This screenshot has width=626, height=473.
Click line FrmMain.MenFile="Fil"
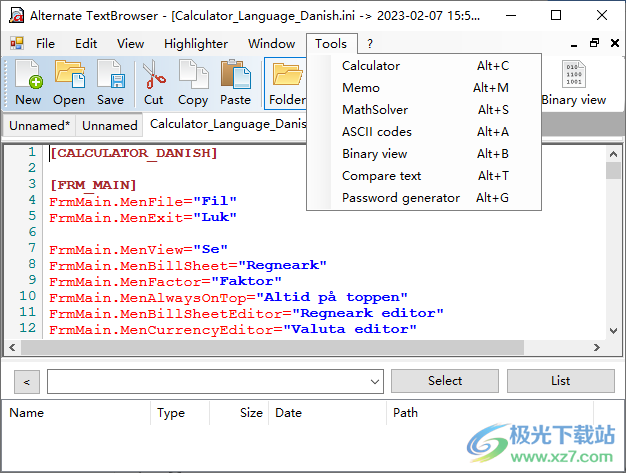tap(143, 201)
